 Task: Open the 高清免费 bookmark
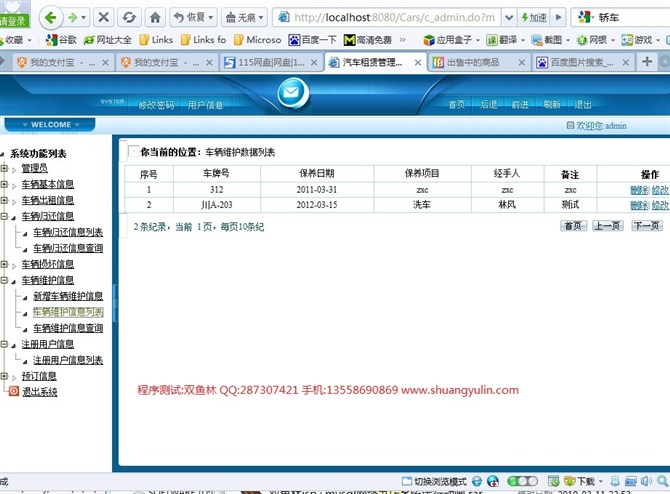[x=368, y=40]
